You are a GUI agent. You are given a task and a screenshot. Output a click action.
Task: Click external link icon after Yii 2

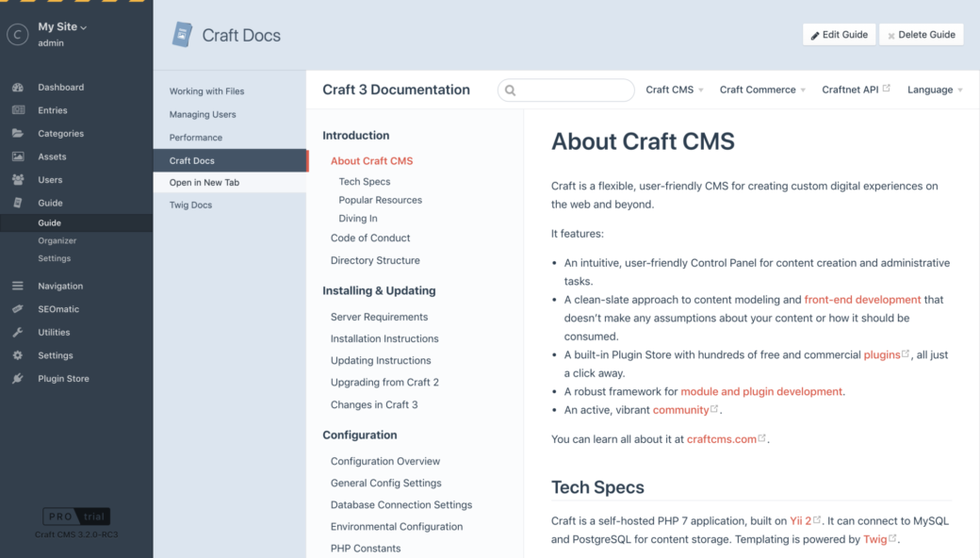[817, 520]
